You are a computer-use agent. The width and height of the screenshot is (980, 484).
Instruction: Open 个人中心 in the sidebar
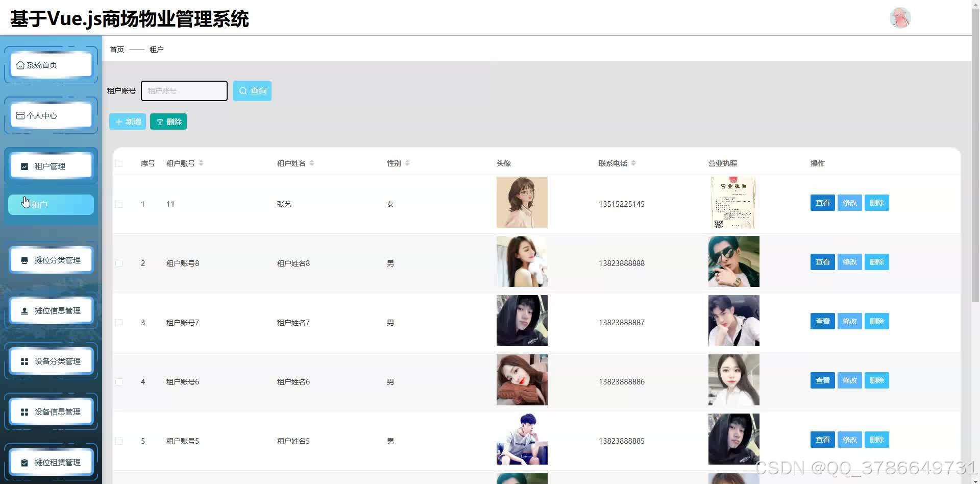(51, 116)
